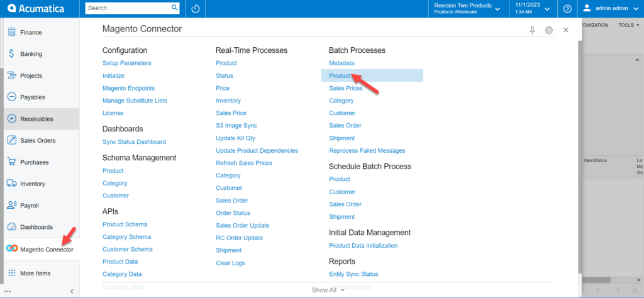Open Product Data Initialization
644x298 pixels.
pos(364,246)
